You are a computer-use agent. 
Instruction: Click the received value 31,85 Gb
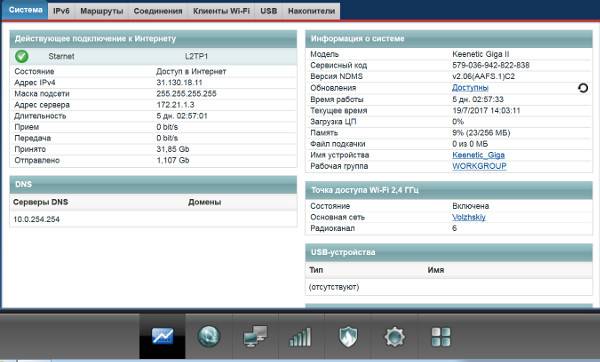tap(173, 149)
